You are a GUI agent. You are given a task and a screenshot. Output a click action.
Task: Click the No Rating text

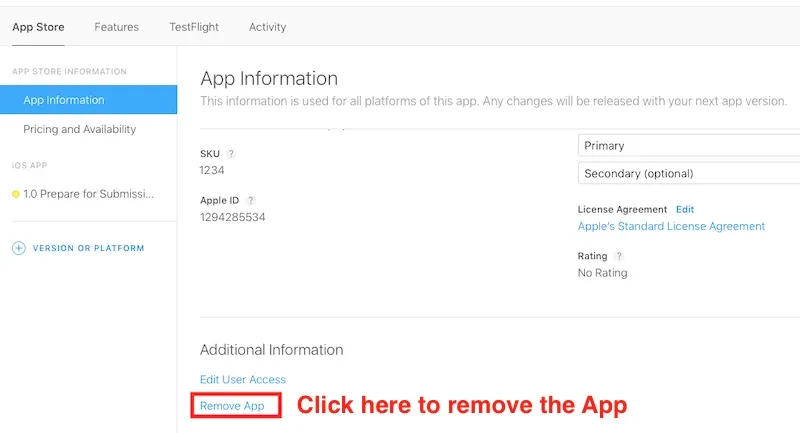click(x=603, y=273)
